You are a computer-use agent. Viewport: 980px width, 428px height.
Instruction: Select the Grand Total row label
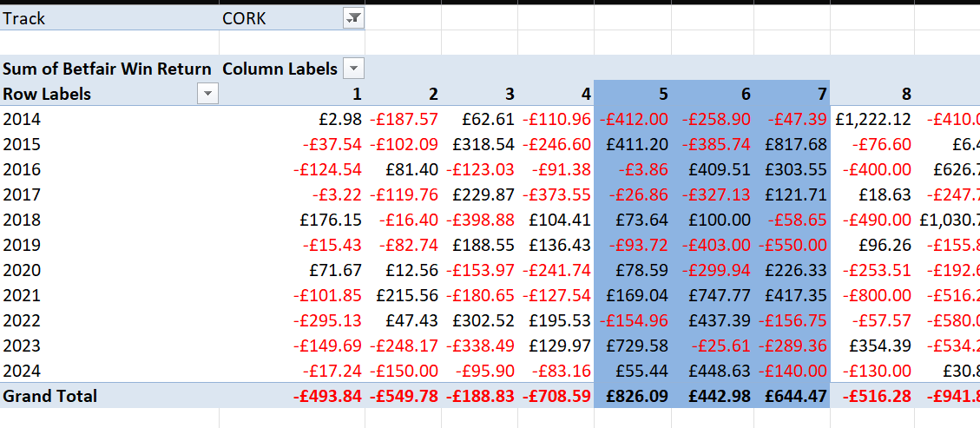pos(109,396)
